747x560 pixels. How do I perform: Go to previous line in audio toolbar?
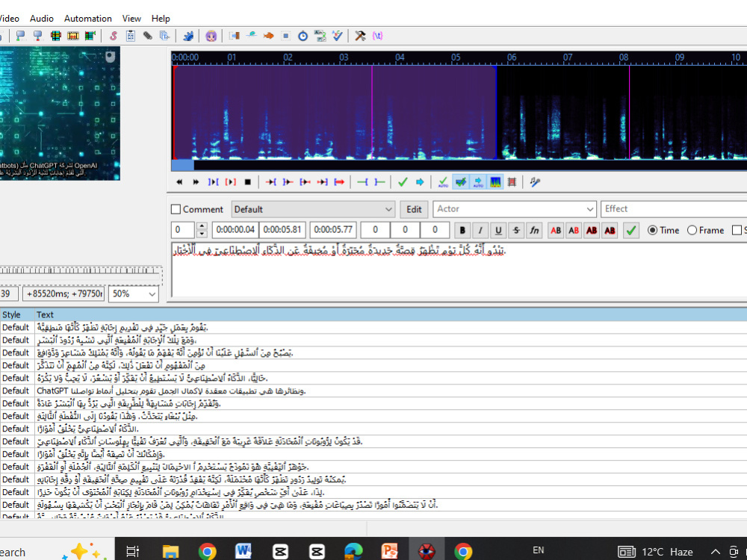[x=179, y=182]
